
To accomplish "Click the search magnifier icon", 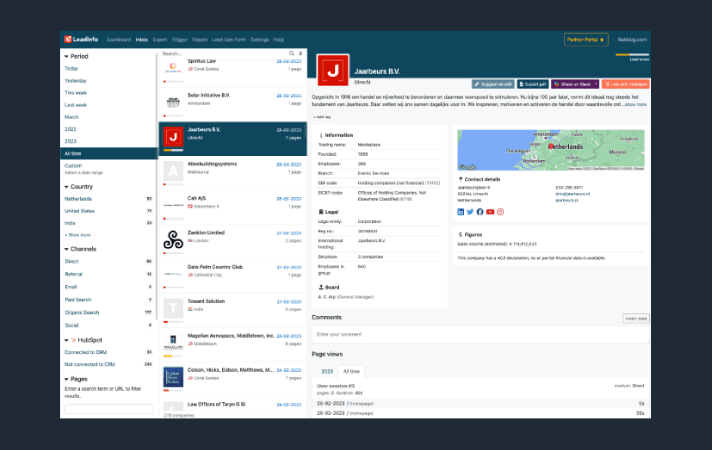I will [x=292, y=53].
